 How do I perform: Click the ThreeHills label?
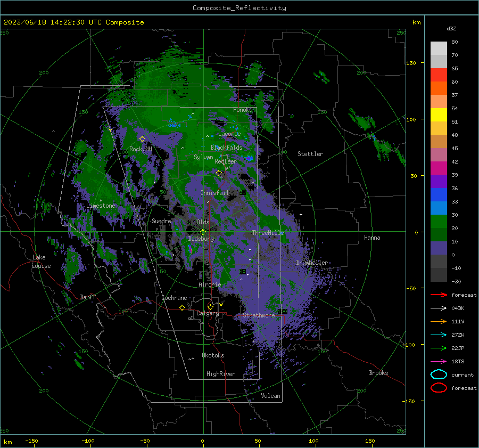pyautogui.click(x=268, y=233)
